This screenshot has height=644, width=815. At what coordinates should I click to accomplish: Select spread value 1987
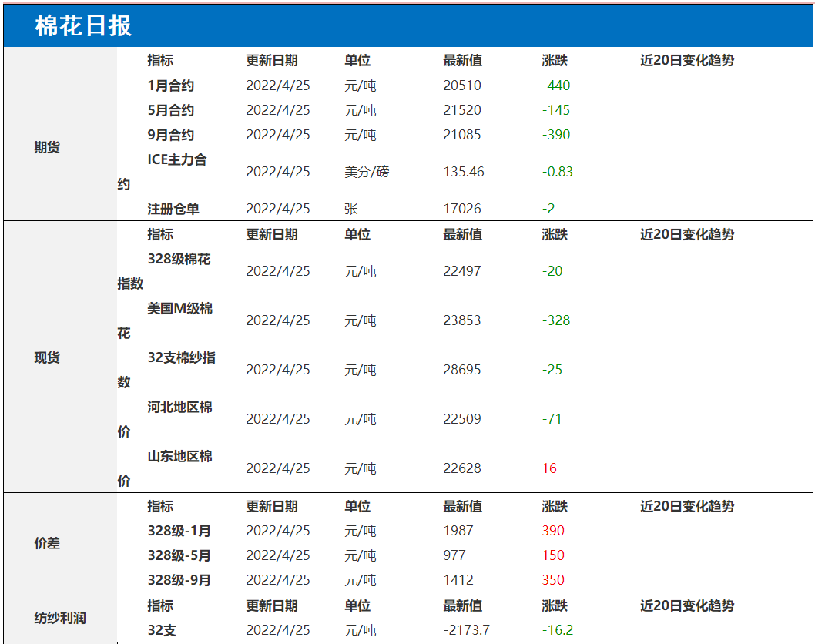coord(458,531)
